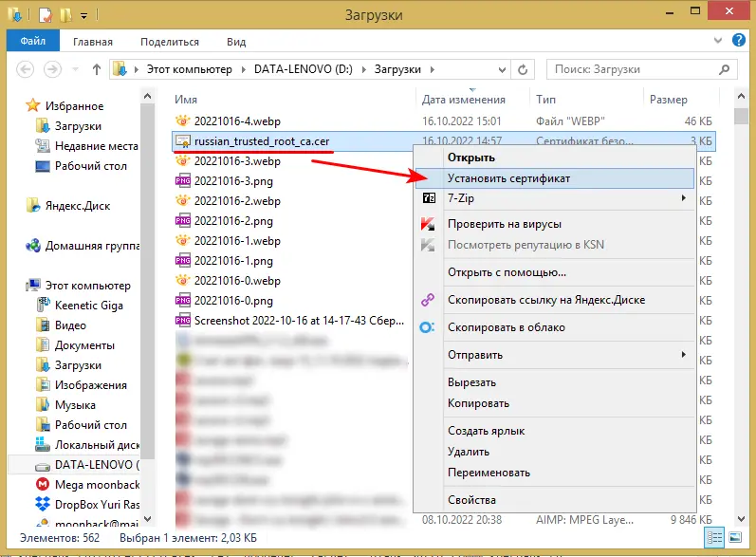Click the PNG icon of 20221016-3.png
Screen dimensions: 756x557
[x=183, y=181]
